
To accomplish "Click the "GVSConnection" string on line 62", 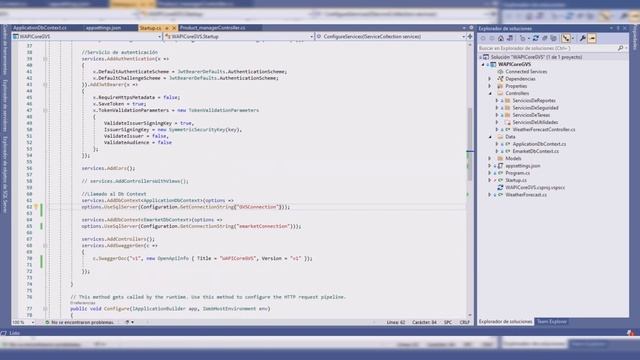I will pyautogui.click(x=258, y=207).
